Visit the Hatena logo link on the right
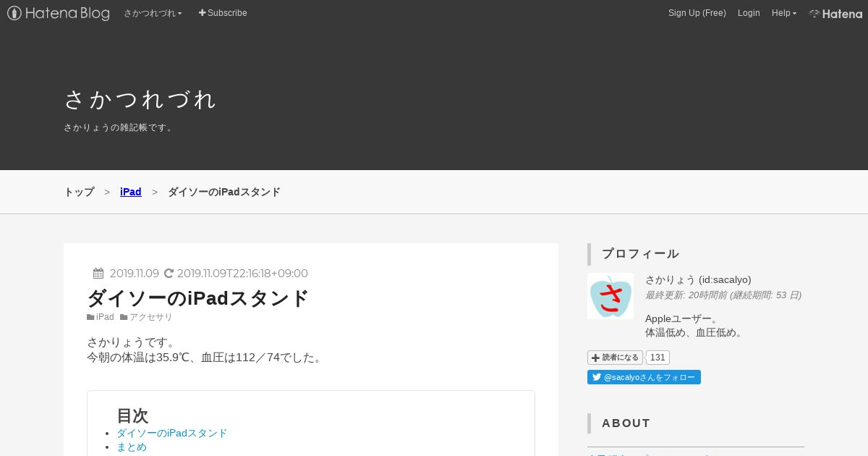Screen dimensions: 868x456 point(835,13)
